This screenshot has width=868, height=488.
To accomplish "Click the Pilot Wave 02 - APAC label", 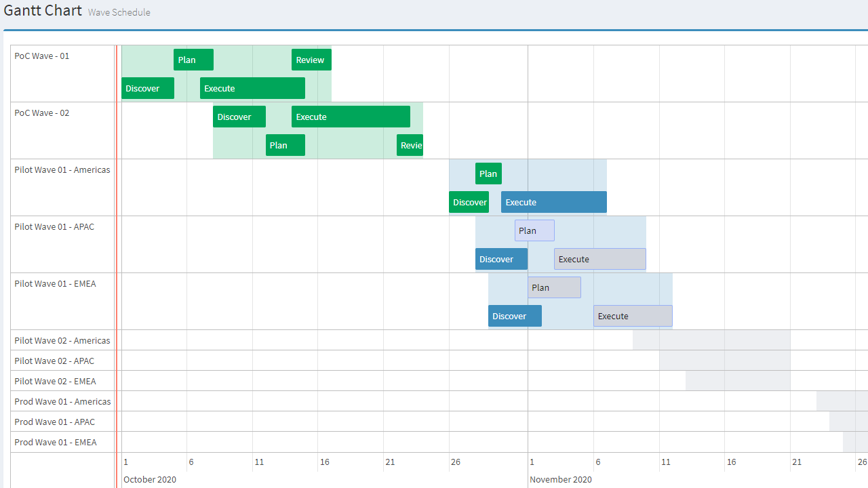I will [x=54, y=361].
